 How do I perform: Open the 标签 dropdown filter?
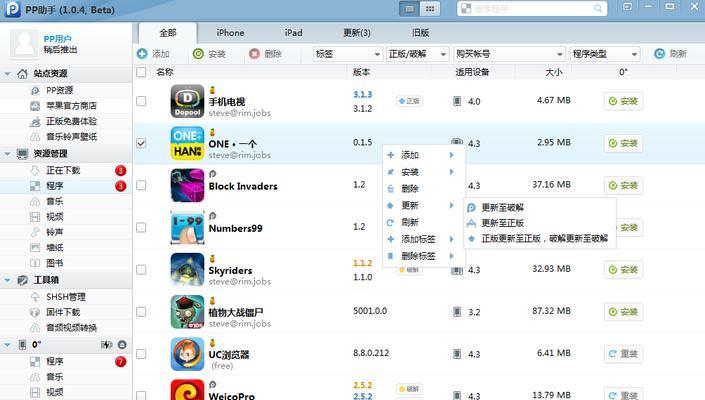tap(348, 54)
